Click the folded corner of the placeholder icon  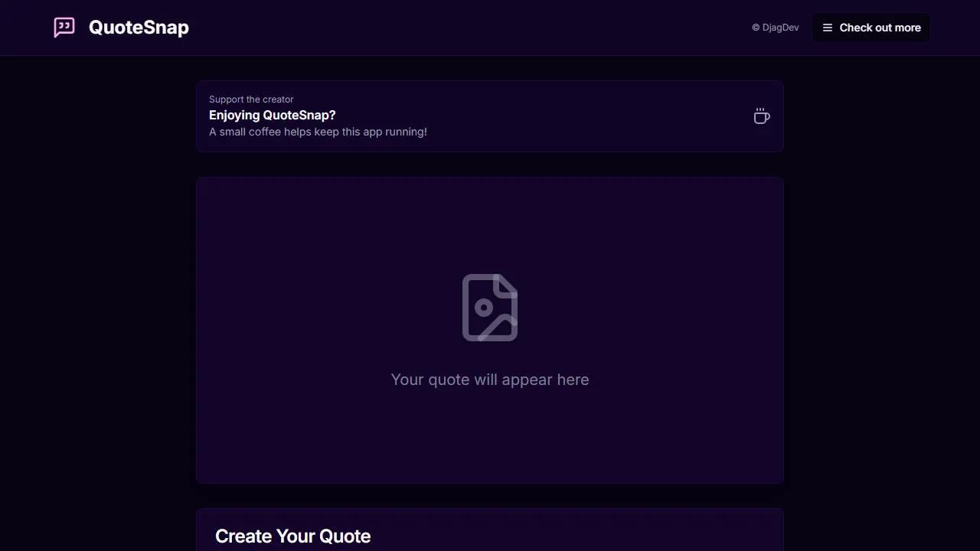pyautogui.click(x=506, y=286)
